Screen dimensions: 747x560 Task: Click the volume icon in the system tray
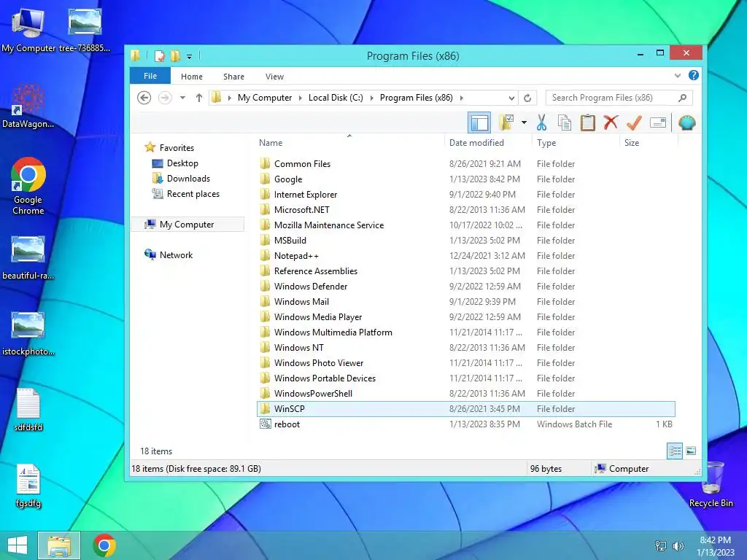coord(678,546)
